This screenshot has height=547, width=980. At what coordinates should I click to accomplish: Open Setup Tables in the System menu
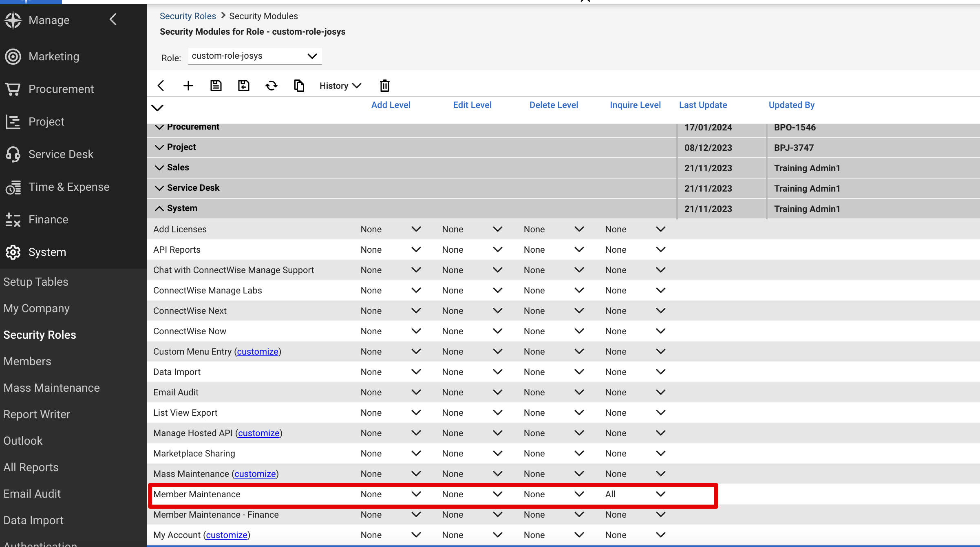coord(36,282)
